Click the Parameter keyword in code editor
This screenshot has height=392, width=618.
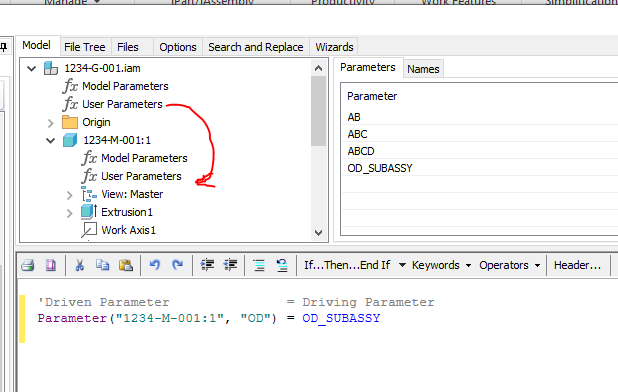tap(72, 318)
